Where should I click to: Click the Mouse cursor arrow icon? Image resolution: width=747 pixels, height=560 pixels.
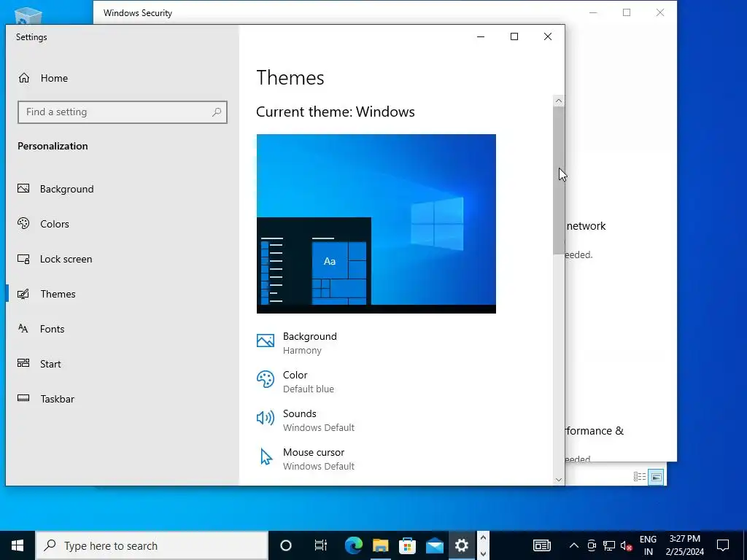(266, 456)
